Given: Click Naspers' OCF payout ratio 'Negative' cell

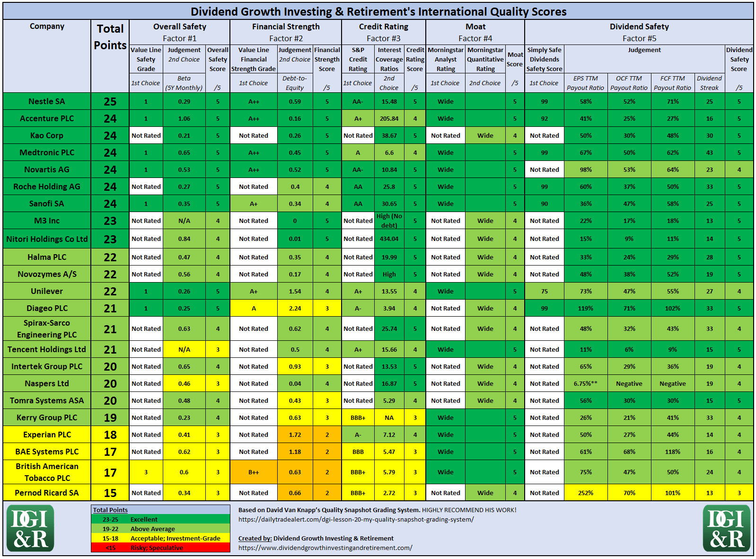Looking at the screenshot, I should pyautogui.click(x=629, y=383).
